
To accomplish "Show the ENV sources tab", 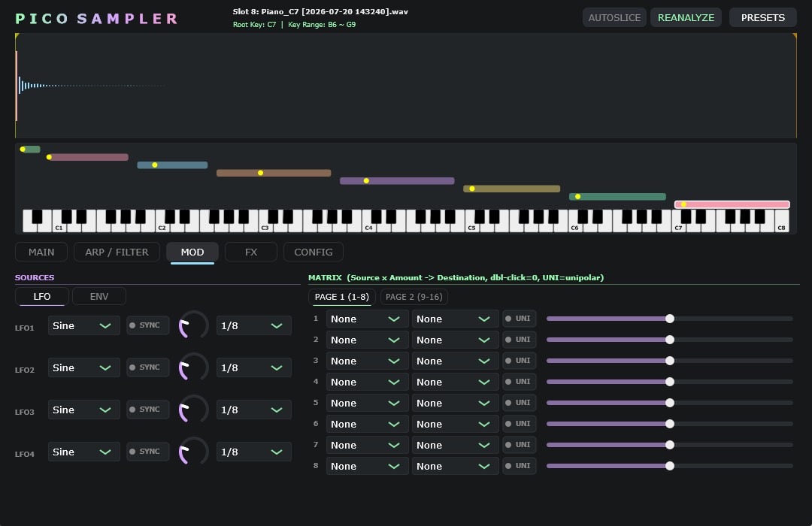I will point(99,296).
